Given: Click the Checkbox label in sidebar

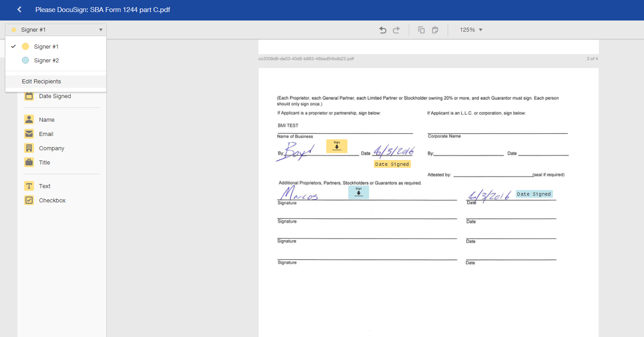Looking at the screenshot, I should [52, 200].
